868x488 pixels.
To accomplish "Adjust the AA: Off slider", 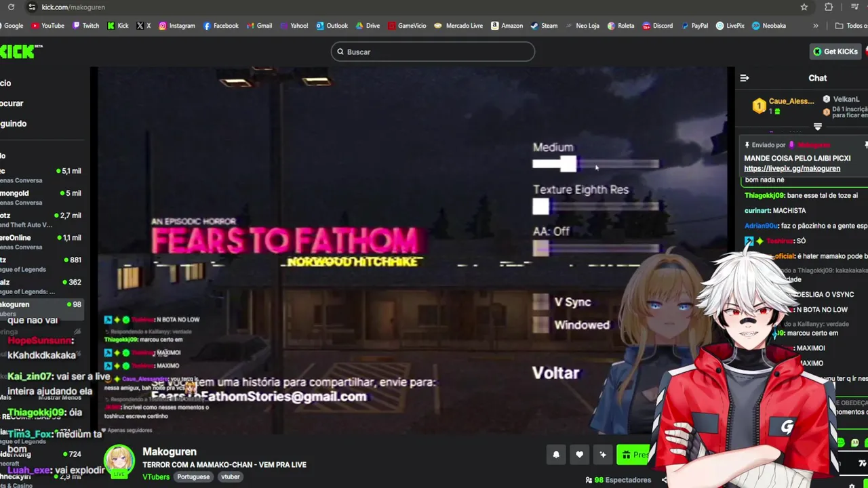I will click(x=595, y=249).
